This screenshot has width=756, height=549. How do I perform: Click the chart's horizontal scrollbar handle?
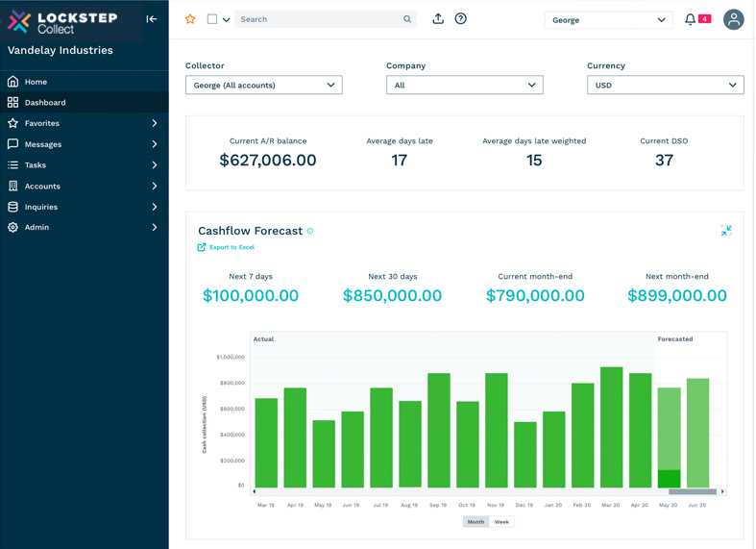692,492
